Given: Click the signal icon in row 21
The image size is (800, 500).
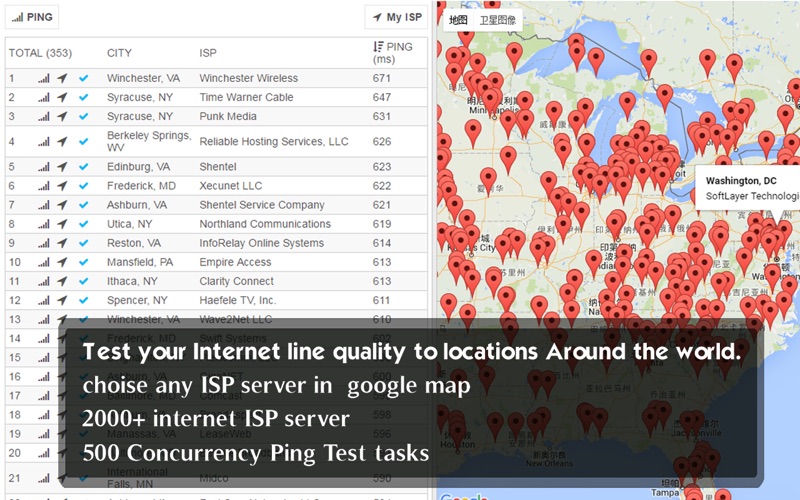Looking at the screenshot, I should [44, 479].
